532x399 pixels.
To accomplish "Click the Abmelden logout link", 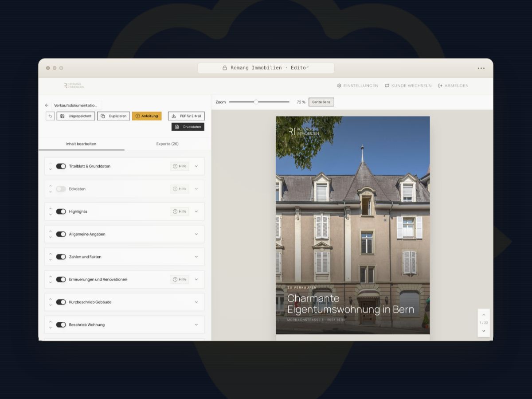I will tap(454, 86).
